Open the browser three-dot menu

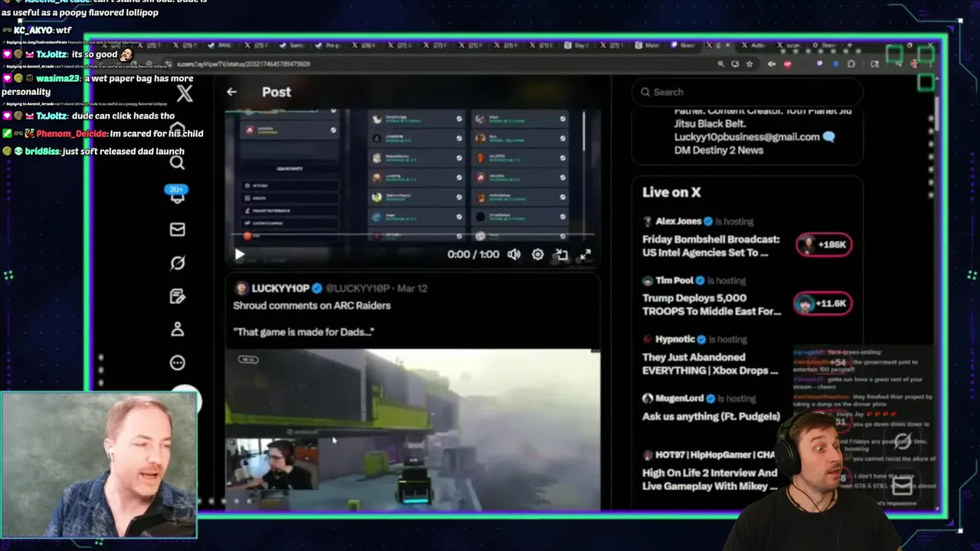tap(931, 64)
